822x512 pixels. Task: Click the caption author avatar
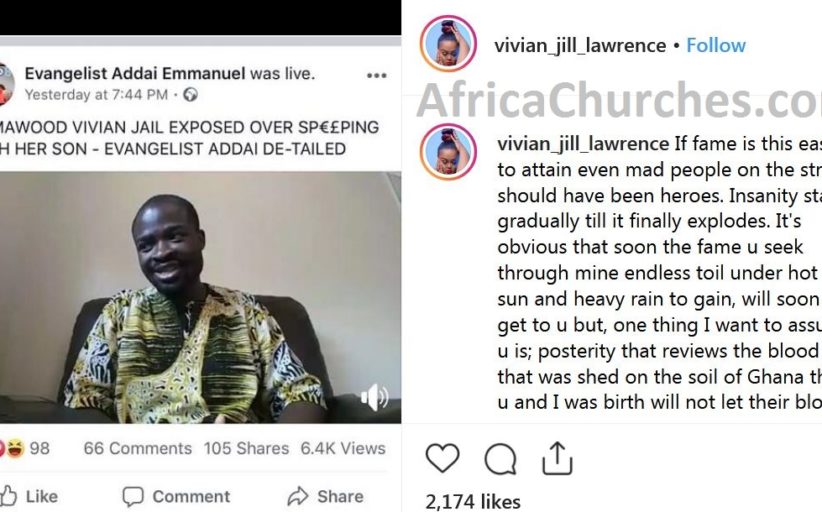448,152
